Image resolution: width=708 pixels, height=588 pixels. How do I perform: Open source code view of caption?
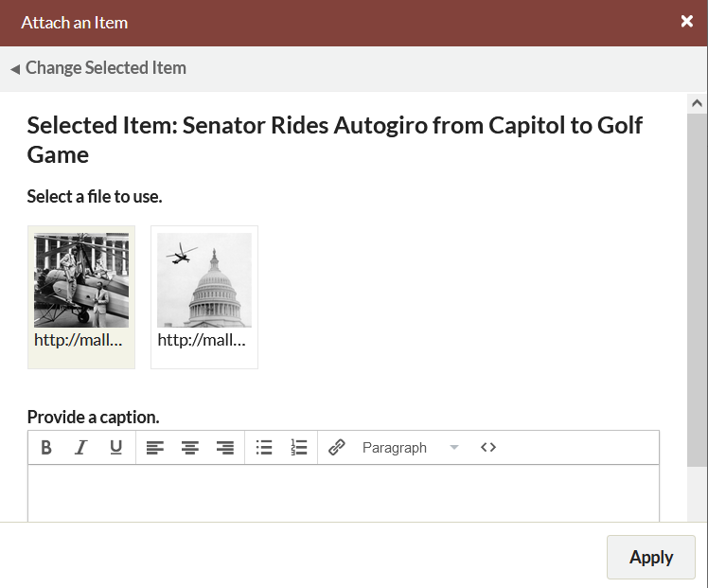point(488,448)
